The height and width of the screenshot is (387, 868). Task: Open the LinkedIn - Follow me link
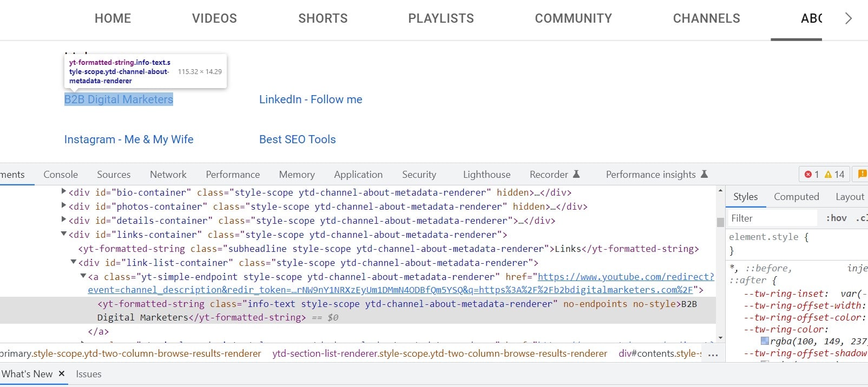311,99
